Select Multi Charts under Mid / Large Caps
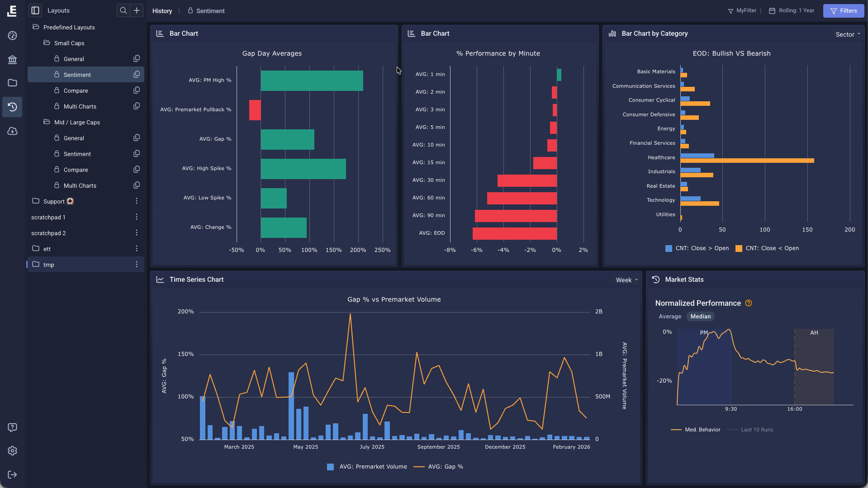Viewport: 868px width, 488px height. pos(80,185)
